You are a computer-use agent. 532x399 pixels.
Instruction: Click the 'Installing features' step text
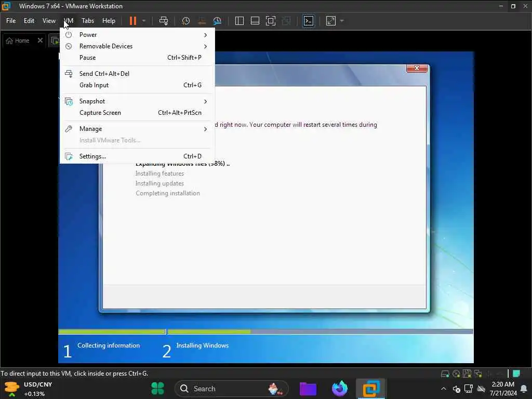click(159, 174)
